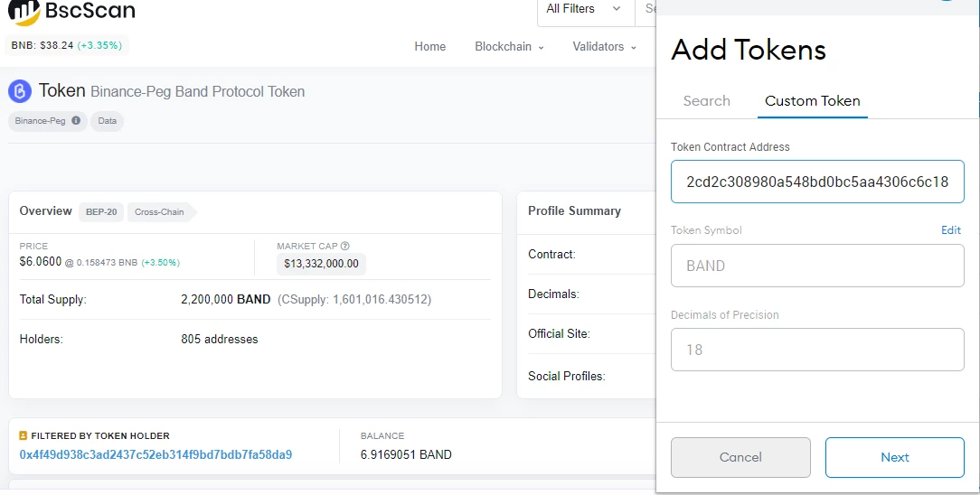
Task: Click the Cancel button
Action: pyautogui.click(x=740, y=458)
